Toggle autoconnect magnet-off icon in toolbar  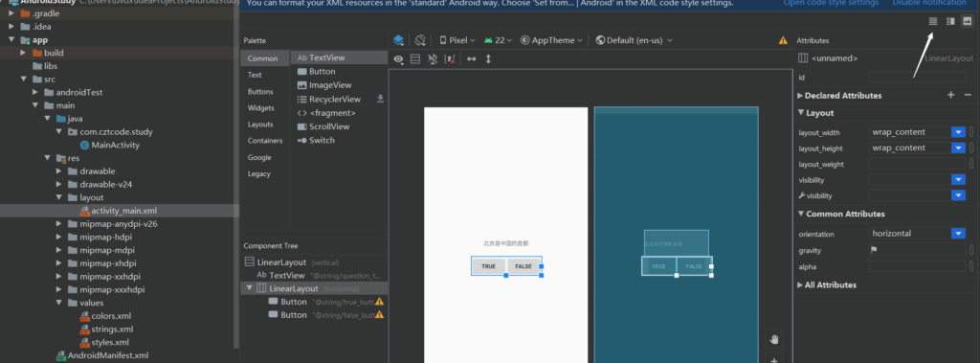click(433, 58)
